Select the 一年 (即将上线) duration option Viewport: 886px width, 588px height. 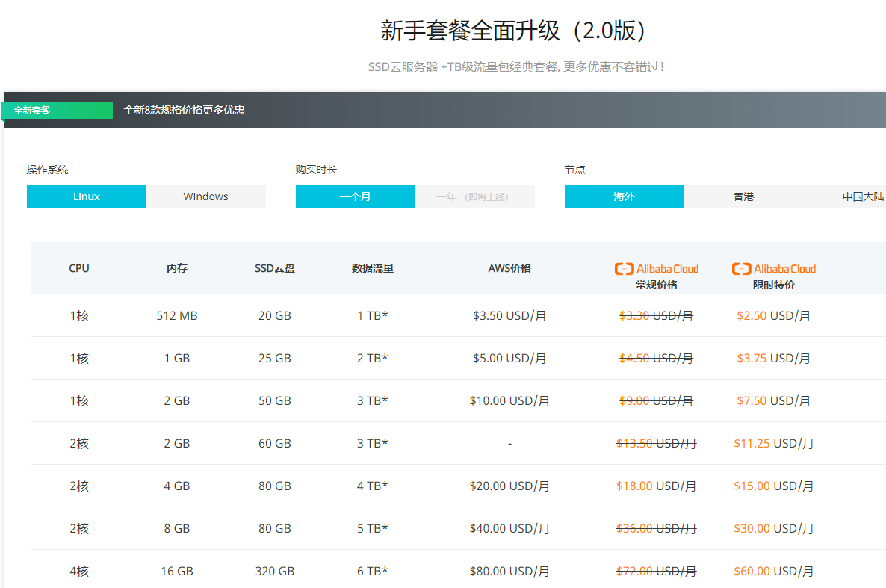tap(475, 196)
